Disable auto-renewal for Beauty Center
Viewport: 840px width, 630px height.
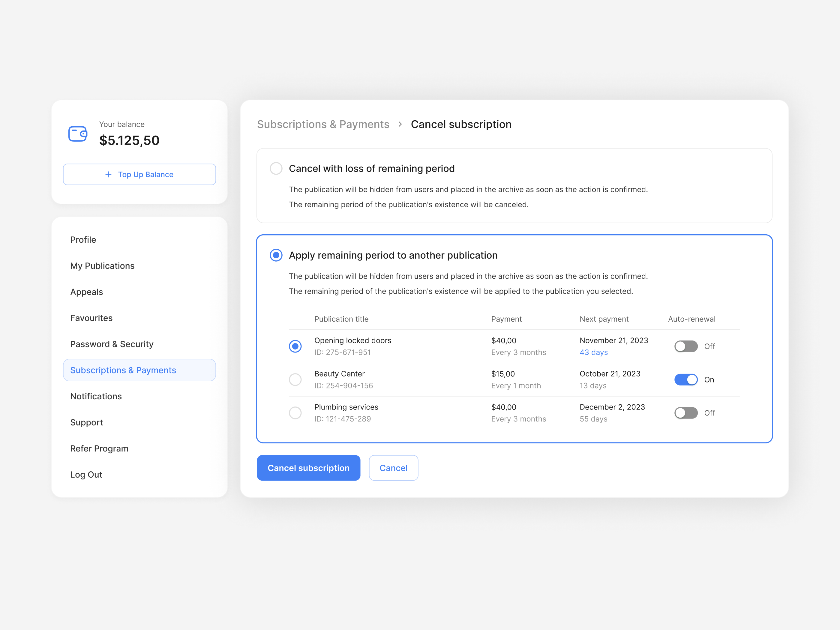686,379
